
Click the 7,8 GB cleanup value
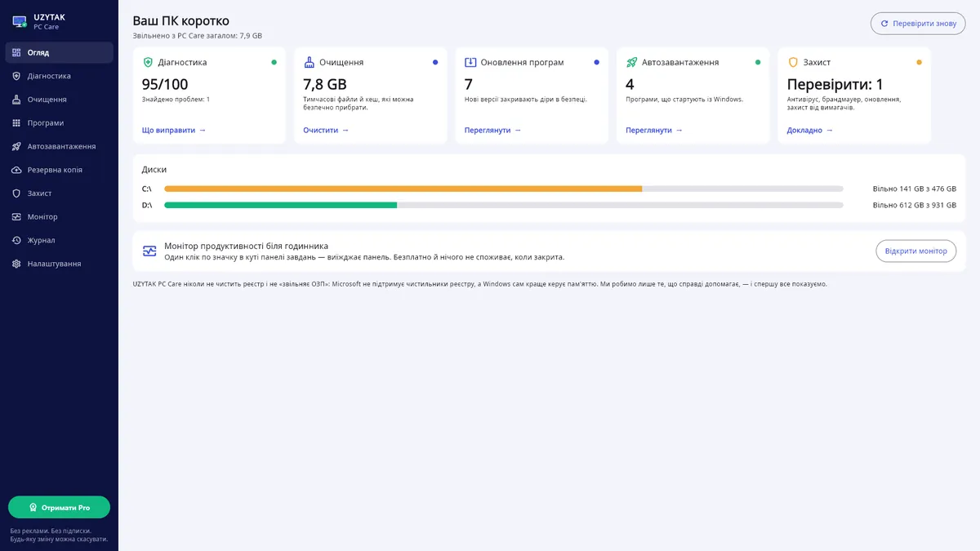point(325,84)
